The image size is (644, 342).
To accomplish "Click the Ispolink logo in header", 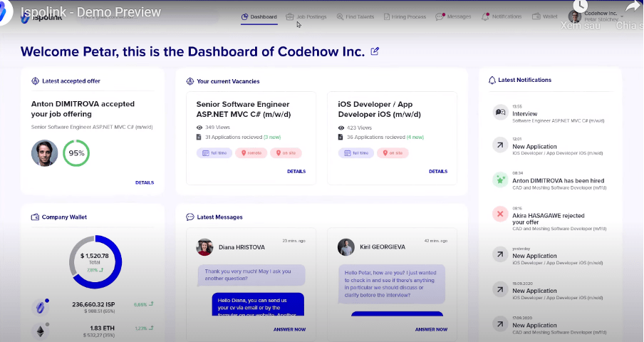I will tap(37, 16).
